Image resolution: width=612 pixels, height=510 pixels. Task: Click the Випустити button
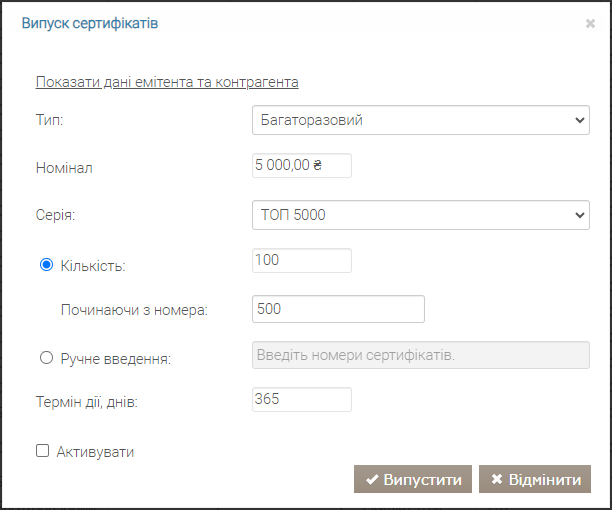tap(413, 479)
